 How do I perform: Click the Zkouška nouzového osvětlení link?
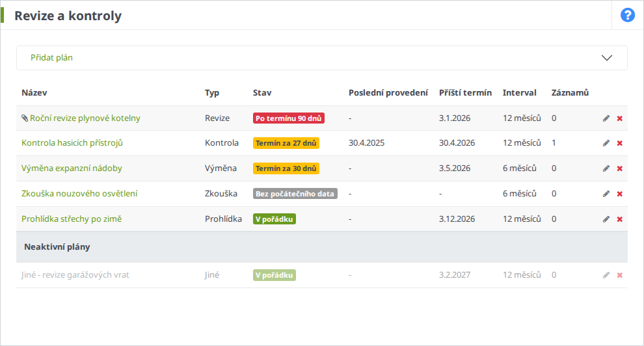[x=79, y=194]
